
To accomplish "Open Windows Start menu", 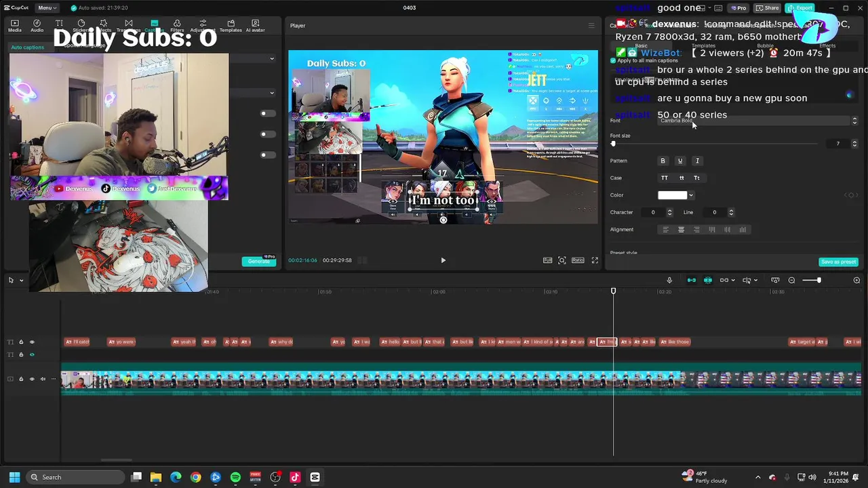I will (x=14, y=477).
